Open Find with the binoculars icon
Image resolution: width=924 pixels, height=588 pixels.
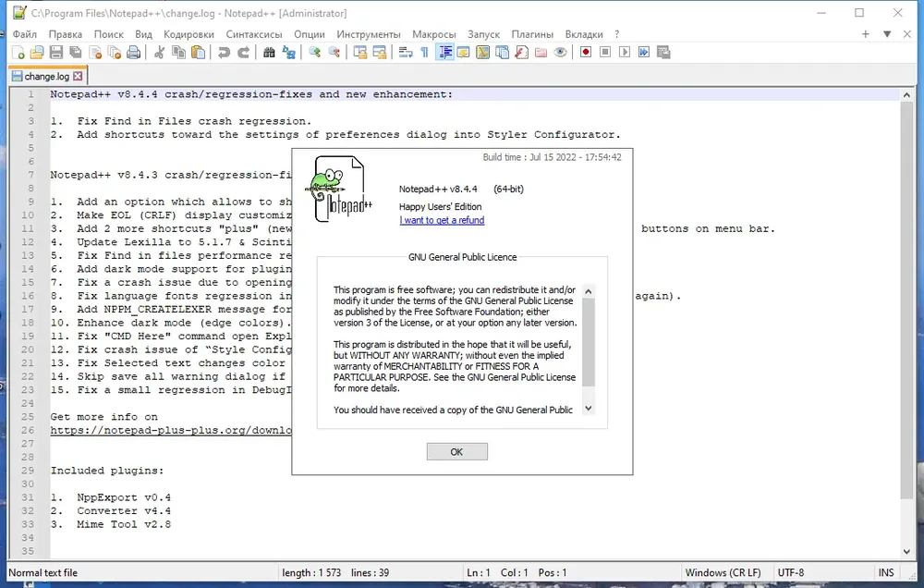pyautogui.click(x=269, y=53)
